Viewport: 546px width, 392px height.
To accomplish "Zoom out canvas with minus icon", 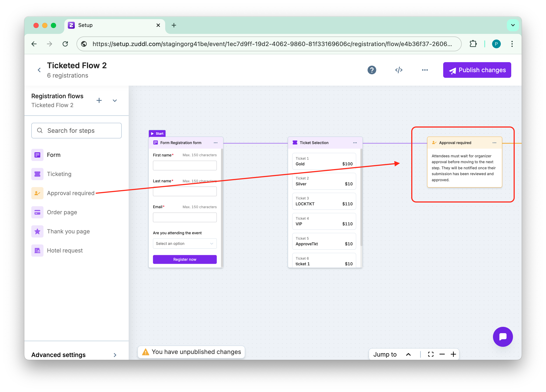I will pyautogui.click(x=442, y=354).
